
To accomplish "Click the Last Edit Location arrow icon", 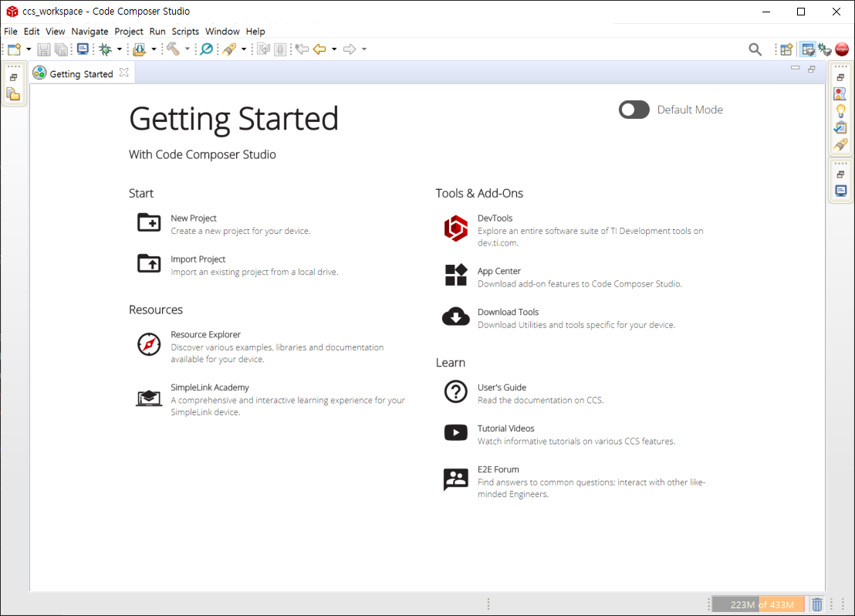I will [302, 49].
